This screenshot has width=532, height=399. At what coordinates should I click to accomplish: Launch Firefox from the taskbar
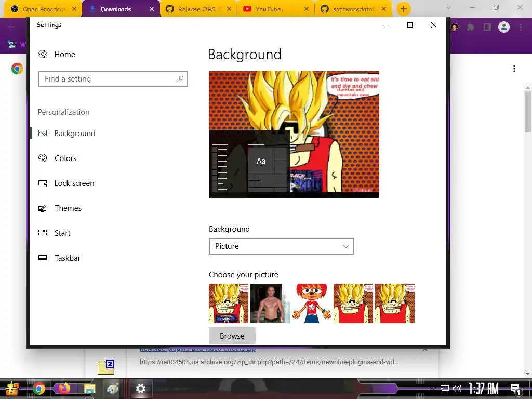click(64, 389)
